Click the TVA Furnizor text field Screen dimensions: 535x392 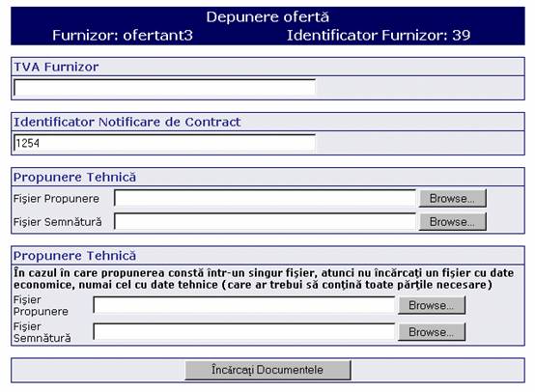coord(164,88)
